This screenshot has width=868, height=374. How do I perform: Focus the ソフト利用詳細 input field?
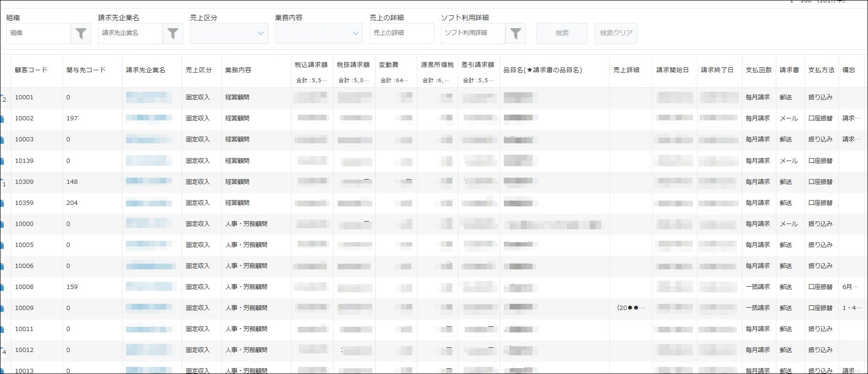473,33
